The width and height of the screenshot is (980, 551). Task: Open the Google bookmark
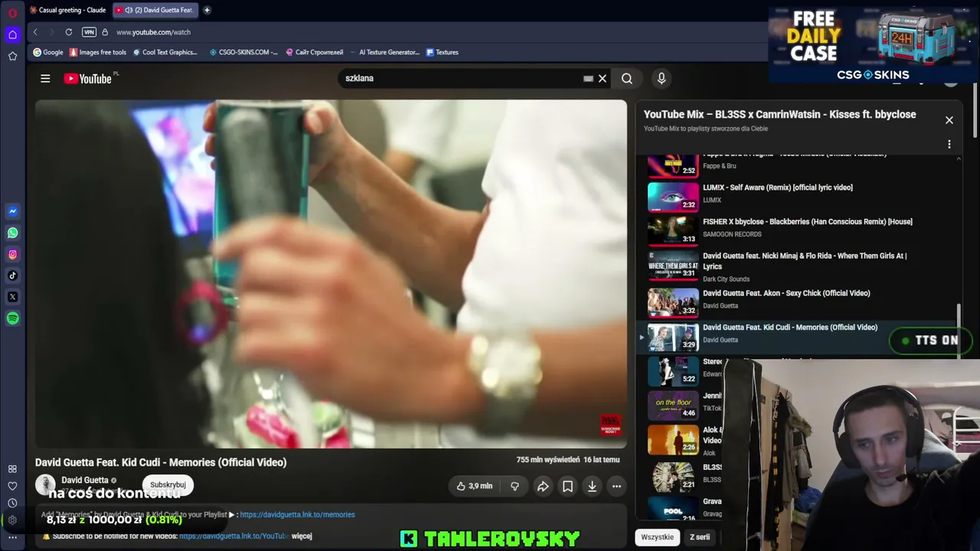[48, 52]
